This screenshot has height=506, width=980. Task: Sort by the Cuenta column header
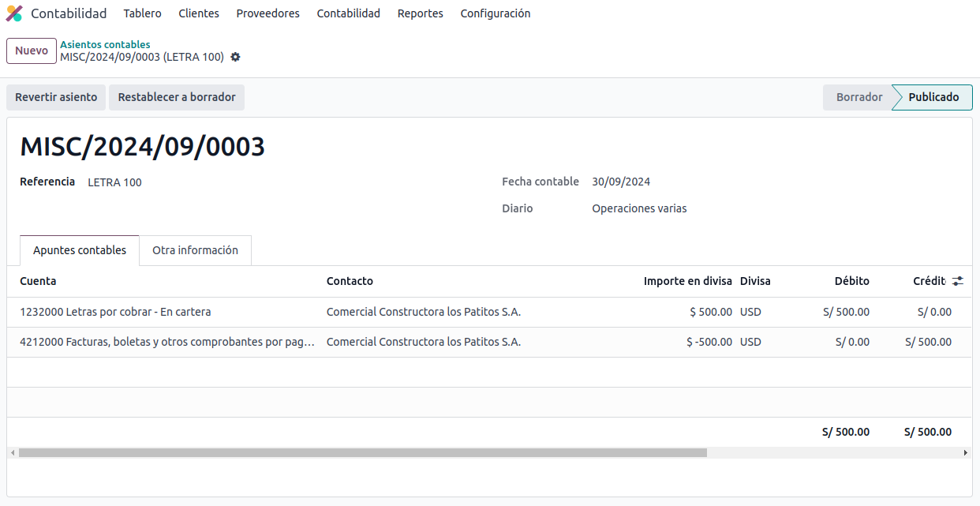38,281
